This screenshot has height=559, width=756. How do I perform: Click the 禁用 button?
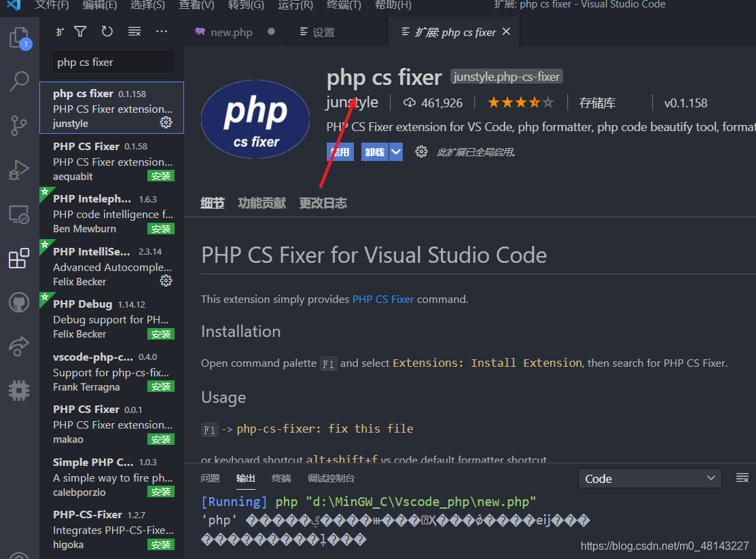coord(340,152)
